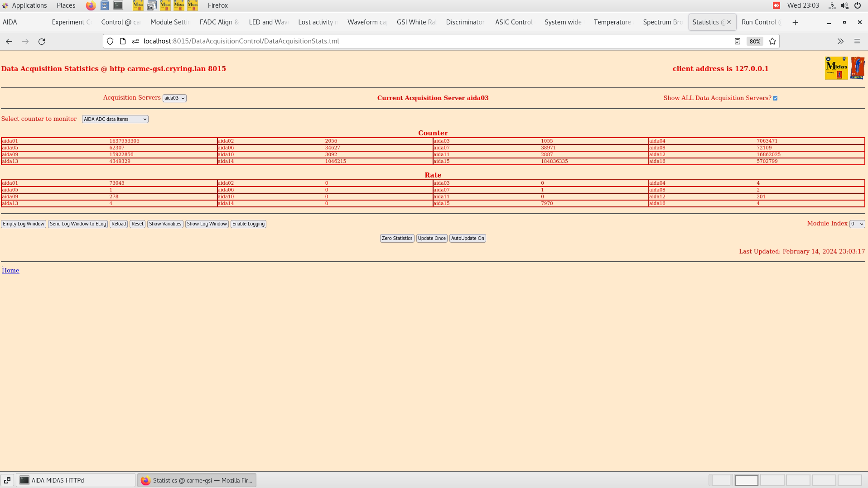Screen dimensions: 868x488
Task: Follow the Home link
Action: [x=10, y=270]
